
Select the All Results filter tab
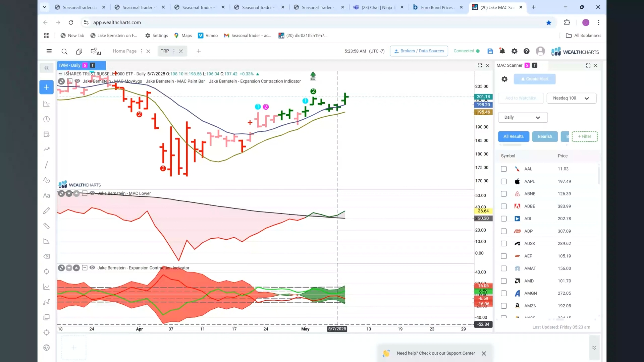click(x=513, y=136)
